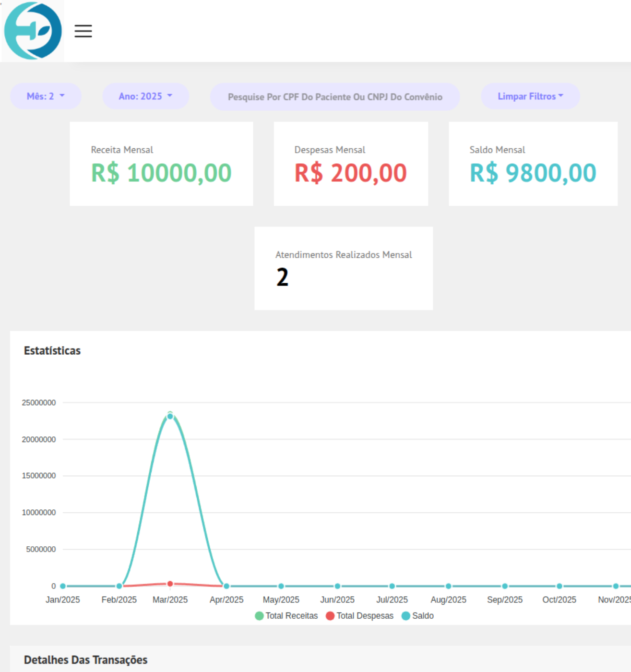This screenshot has width=631, height=672.
Task: Click the Jan/2025 data point
Action: [63, 586]
